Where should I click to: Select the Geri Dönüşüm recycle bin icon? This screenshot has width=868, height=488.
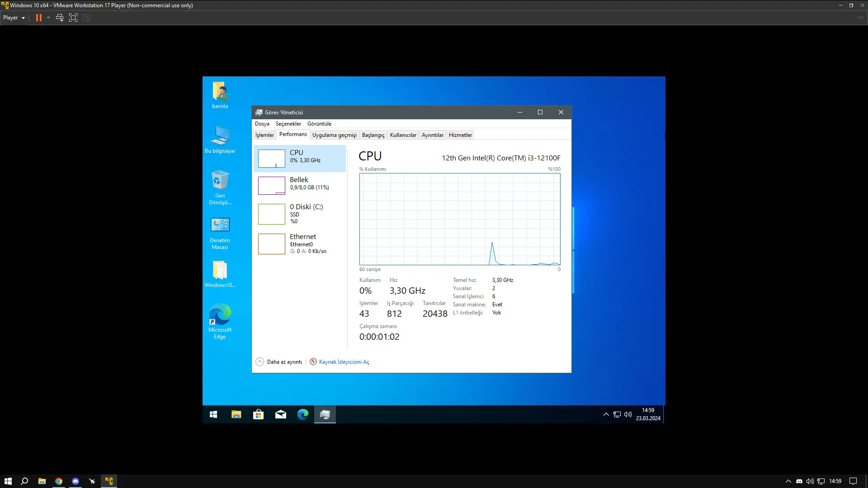[x=220, y=188]
